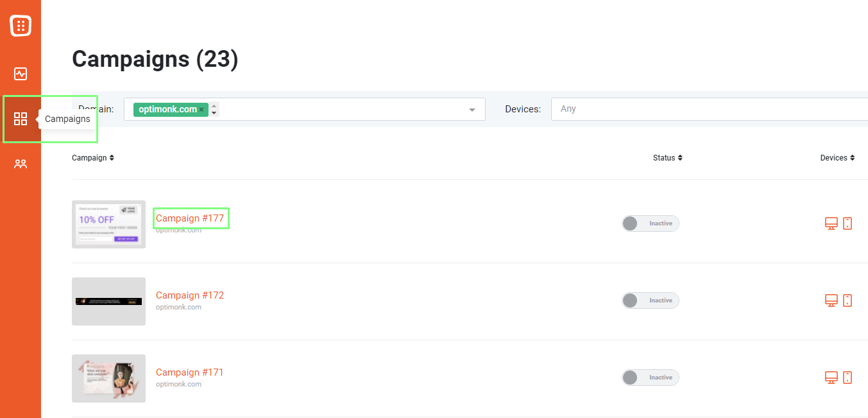The width and height of the screenshot is (868, 418).
Task: Activate Campaign #172 with its status toggle
Action: 650,300
